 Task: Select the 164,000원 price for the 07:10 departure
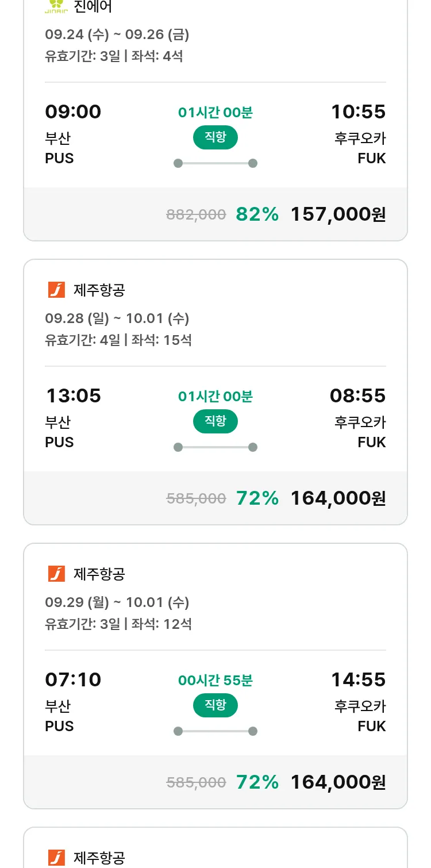338,782
